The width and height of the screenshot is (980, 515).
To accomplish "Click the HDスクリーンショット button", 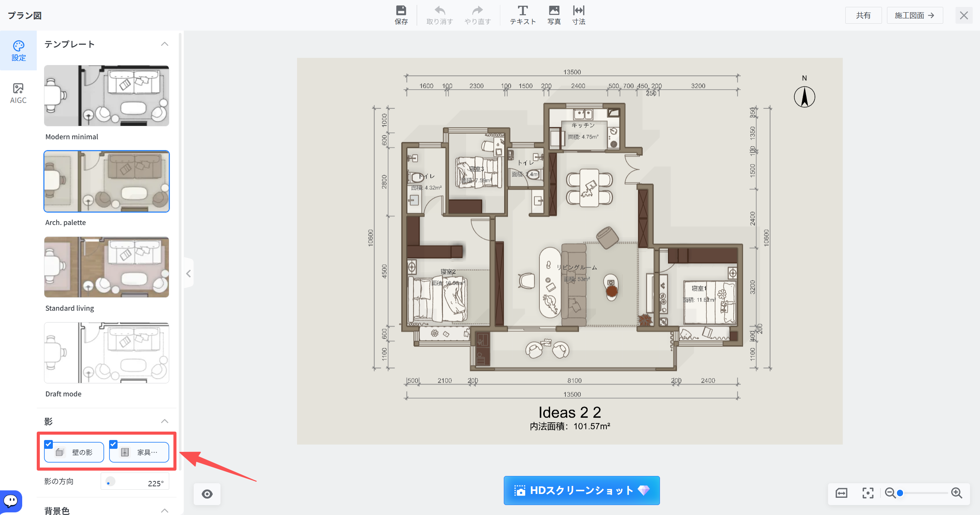I will click(581, 491).
